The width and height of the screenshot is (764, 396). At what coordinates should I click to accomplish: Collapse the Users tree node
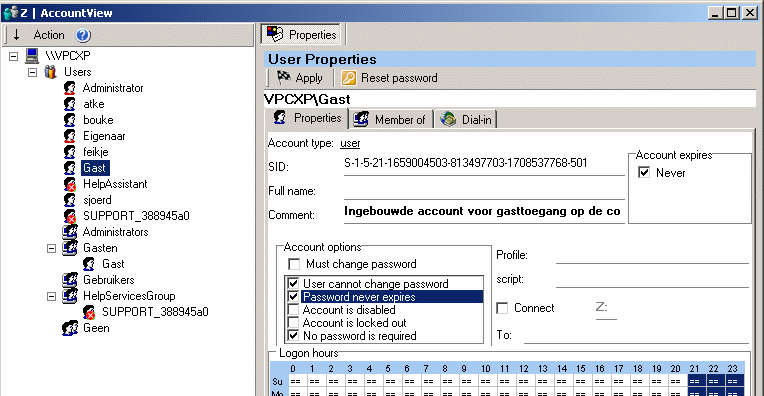click(x=33, y=72)
